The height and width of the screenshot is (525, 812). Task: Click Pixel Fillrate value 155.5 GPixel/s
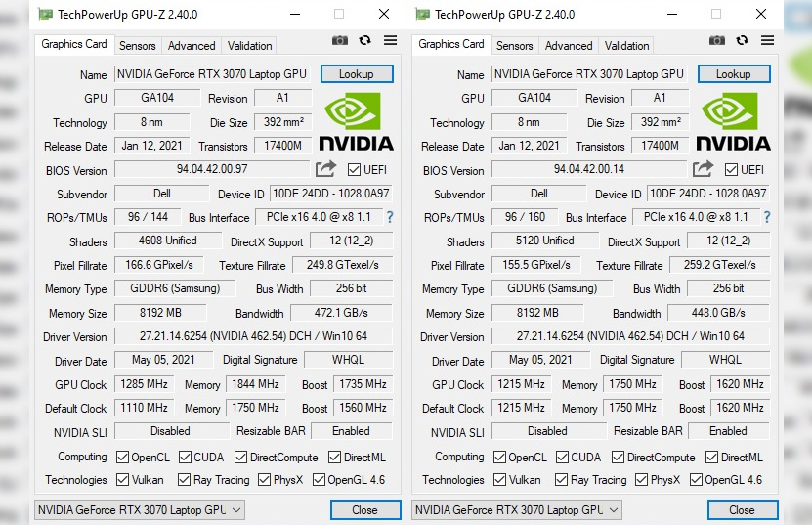(536, 265)
